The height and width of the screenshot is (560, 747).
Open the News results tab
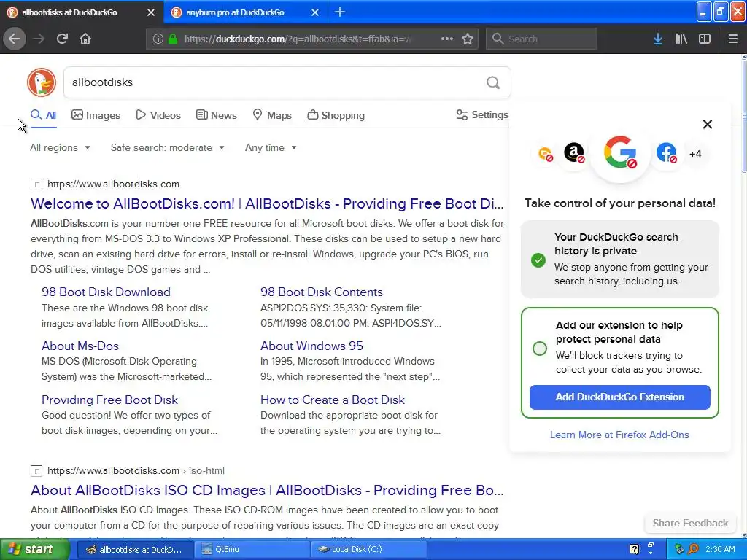(216, 115)
